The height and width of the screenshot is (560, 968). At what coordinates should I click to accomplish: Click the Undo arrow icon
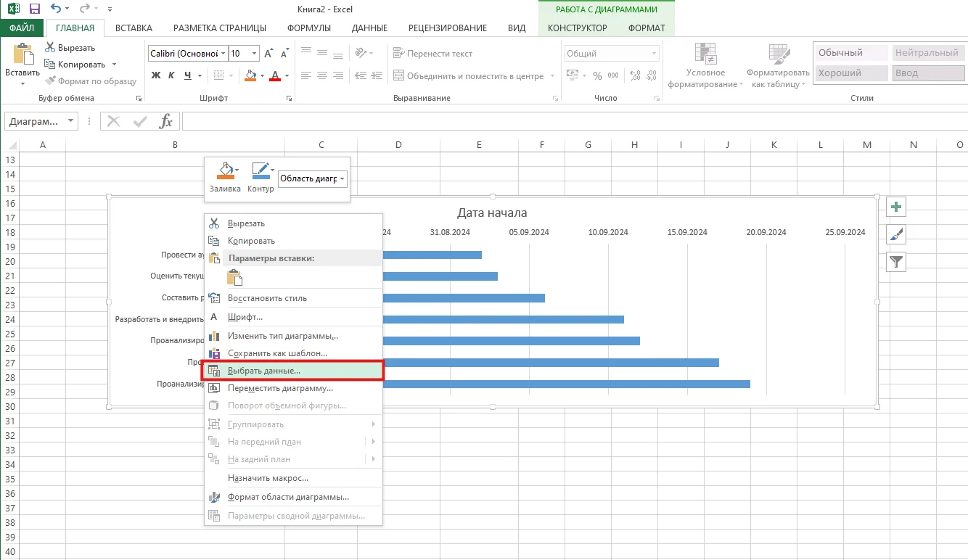tap(57, 9)
